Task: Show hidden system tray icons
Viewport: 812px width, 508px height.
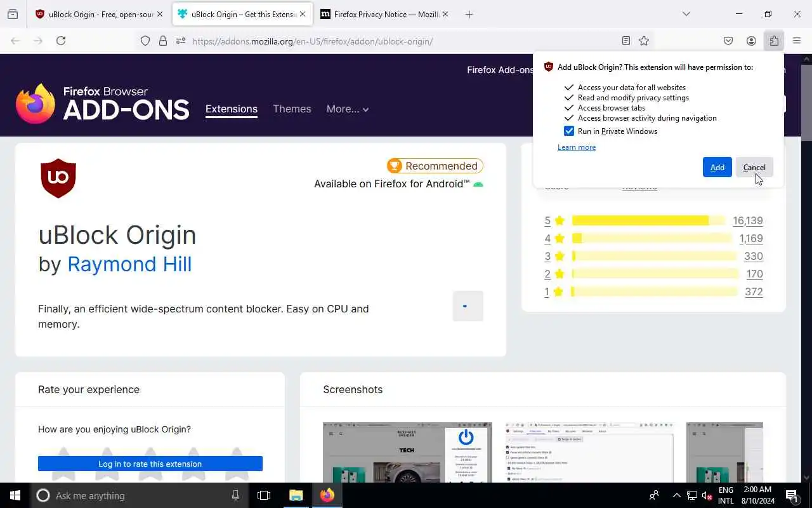Action: (676, 495)
